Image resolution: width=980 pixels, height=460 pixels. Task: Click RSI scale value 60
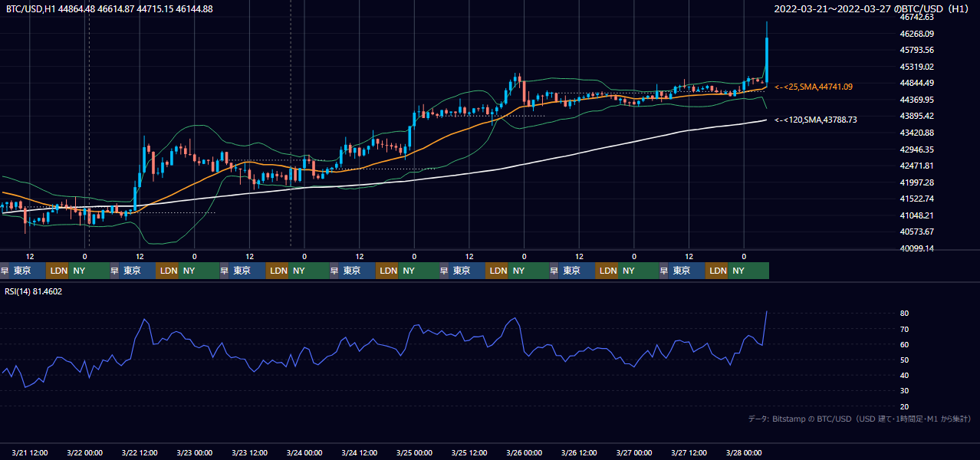[x=905, y=344]
